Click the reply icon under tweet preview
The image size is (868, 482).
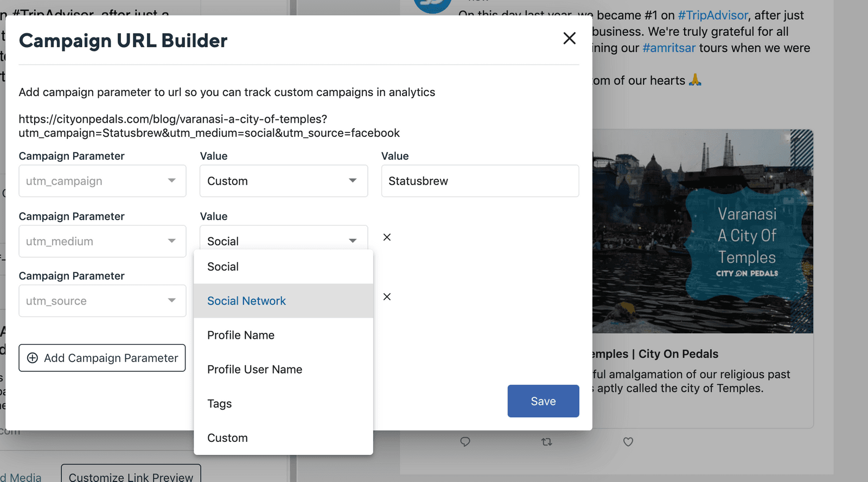point(465,442)
